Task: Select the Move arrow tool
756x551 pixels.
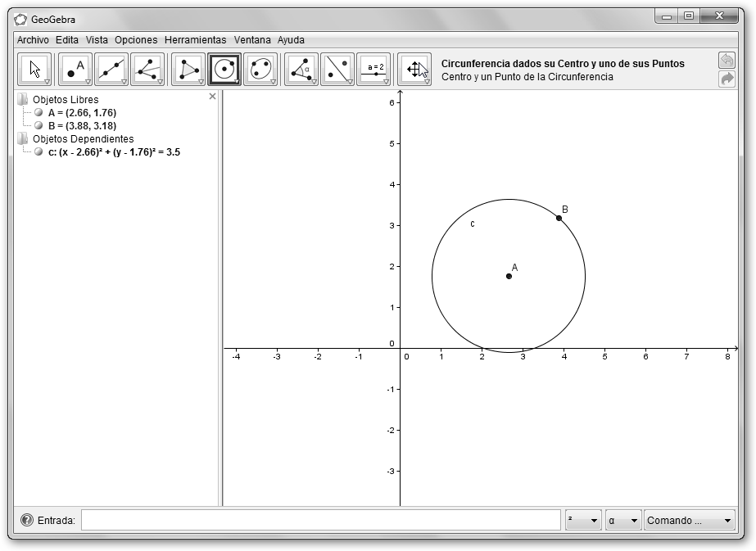Action: pyautogui.click(x=34, y=70)
